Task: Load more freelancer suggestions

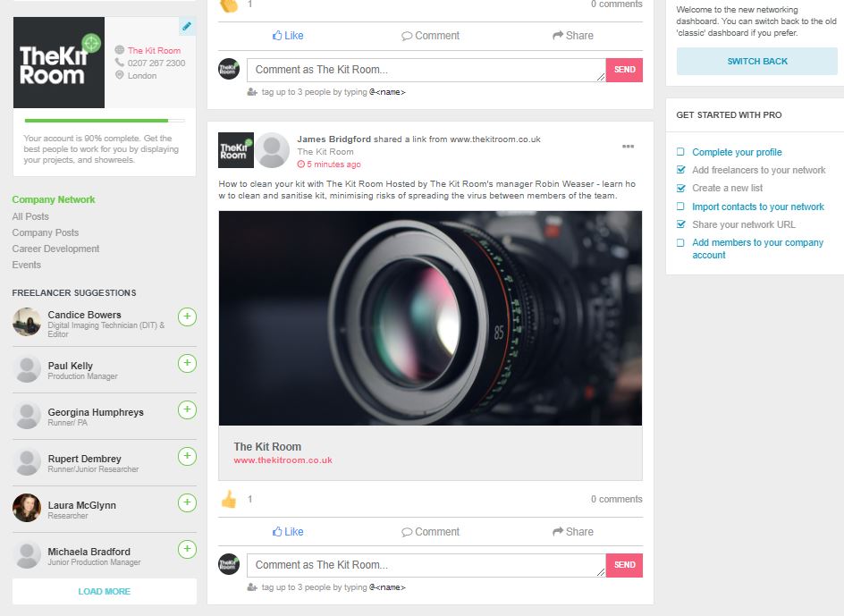Action: [x=104, y=591]
